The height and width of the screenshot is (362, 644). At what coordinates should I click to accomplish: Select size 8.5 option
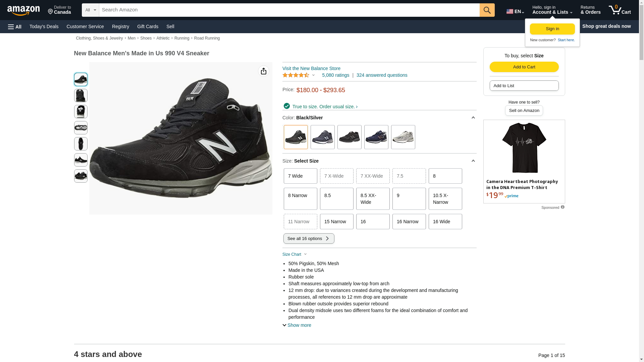pyautogui.click(x=336, y=199)
